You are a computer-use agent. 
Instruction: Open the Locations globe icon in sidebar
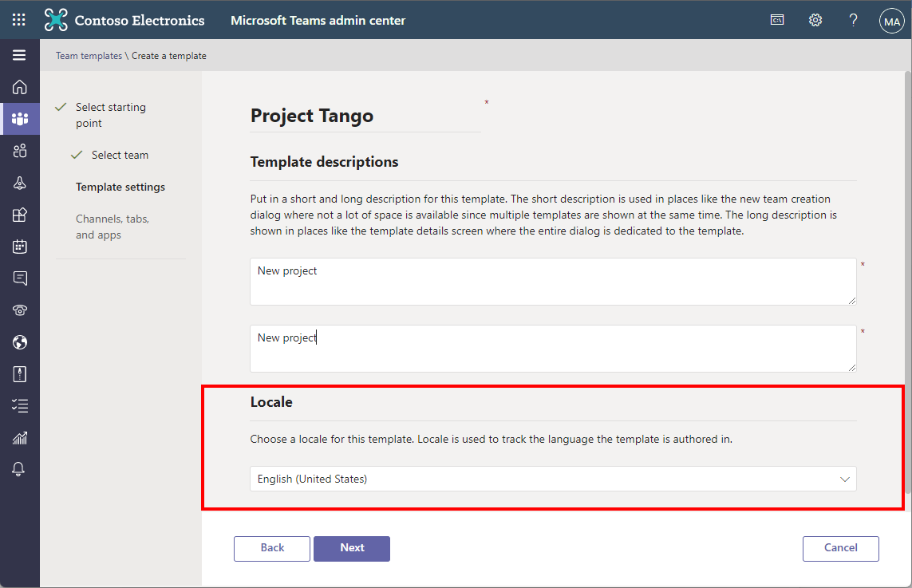[x=20, y=342]
